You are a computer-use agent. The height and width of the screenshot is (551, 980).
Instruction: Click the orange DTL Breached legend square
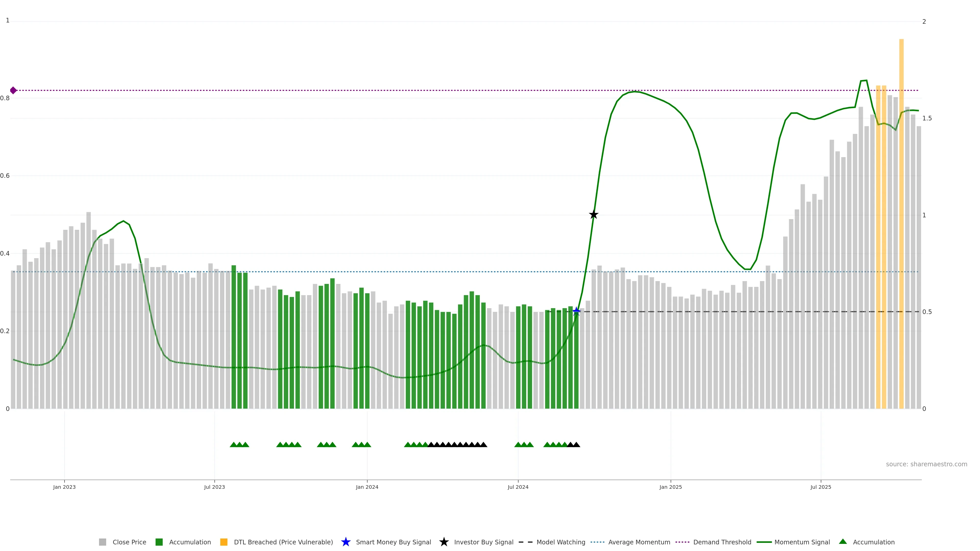224,542
